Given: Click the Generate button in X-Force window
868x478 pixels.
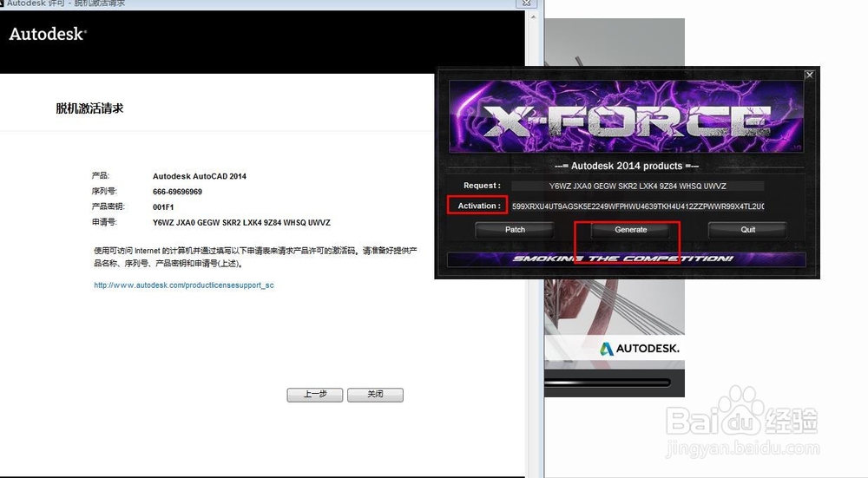Looking at the screenshot, I should [630, 230].
